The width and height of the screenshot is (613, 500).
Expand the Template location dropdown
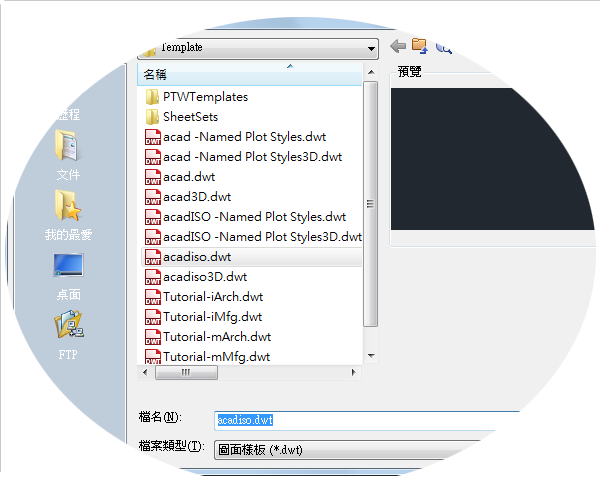point(371,49)
